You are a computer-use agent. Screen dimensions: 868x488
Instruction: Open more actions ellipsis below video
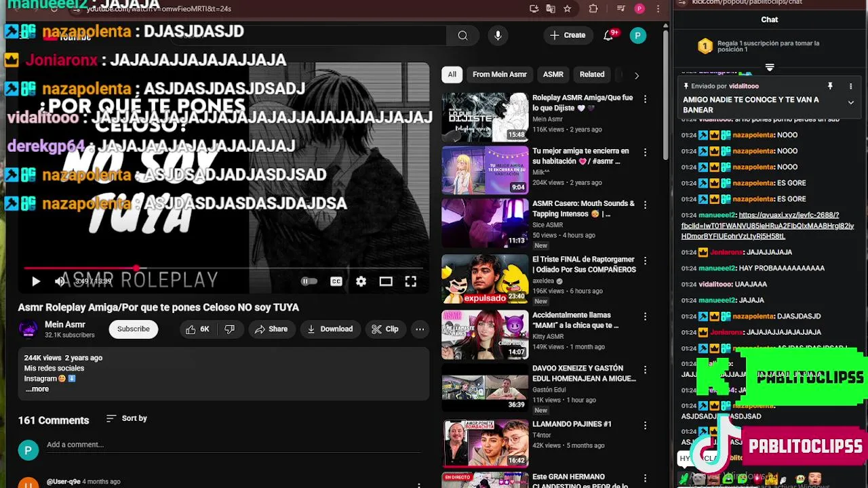coord(420,329)
